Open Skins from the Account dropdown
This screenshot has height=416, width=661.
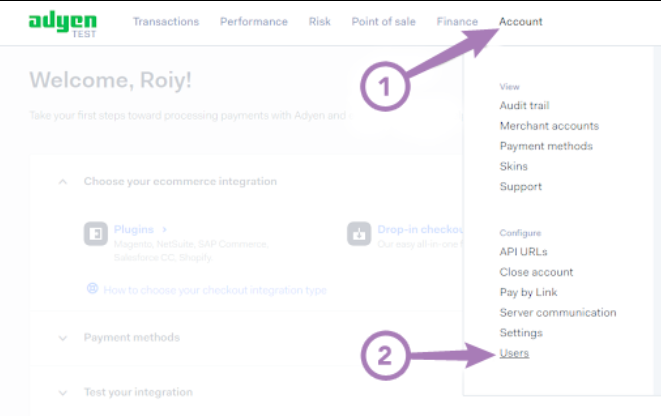[513, 166]
